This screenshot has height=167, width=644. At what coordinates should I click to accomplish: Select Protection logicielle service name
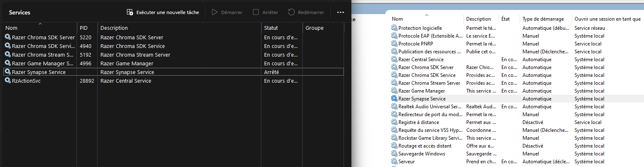(x=420, y=28)
